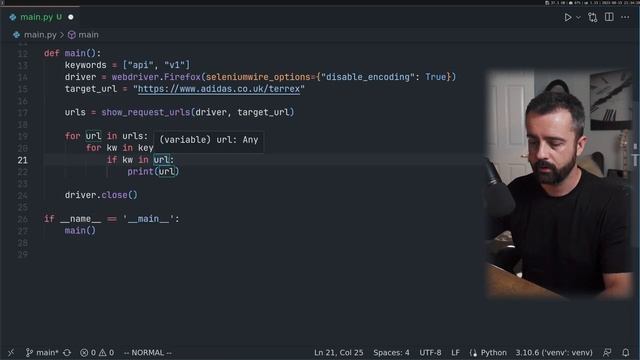Run the Python file with play icon
The image size is (640, 360).
[567, 17]
